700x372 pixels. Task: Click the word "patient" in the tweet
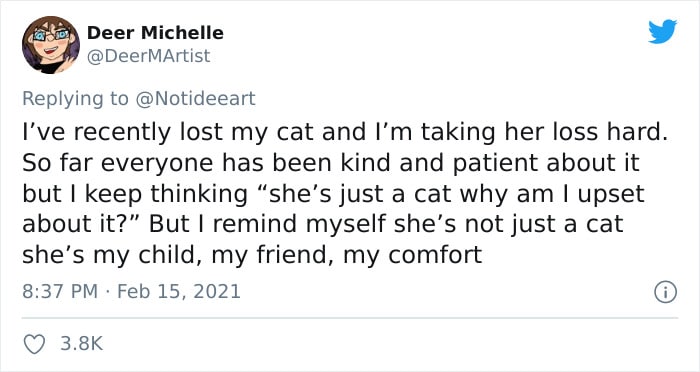coord(496,165)
